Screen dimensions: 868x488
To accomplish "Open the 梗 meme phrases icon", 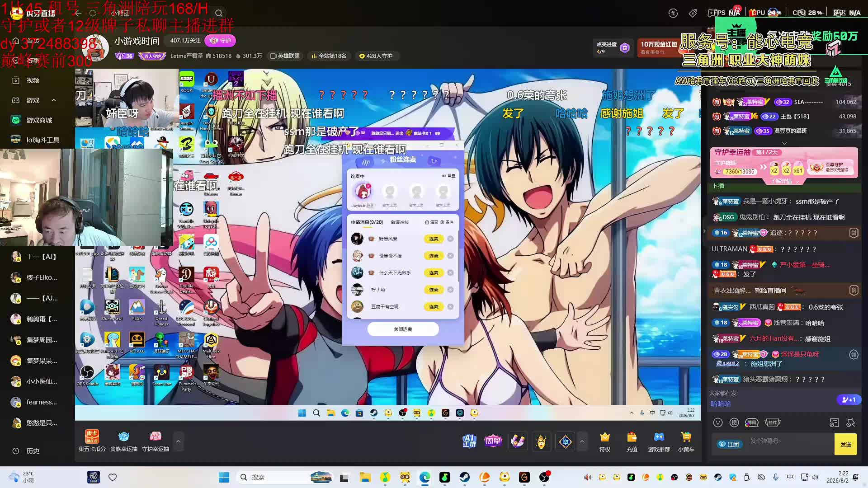I will pos(734,422).
